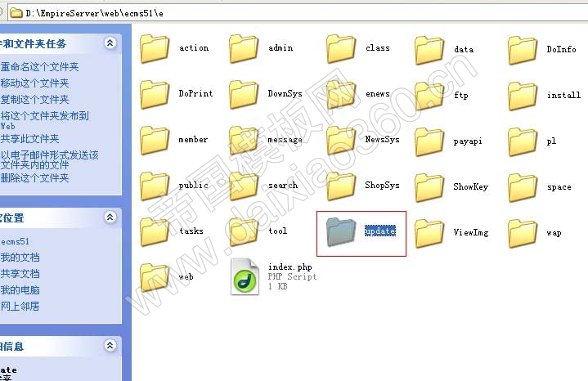Image resolution: width=588 pixels, height=381 pixels.
Task: Click 删除这个文件夹 link
Action: point(34,178)
